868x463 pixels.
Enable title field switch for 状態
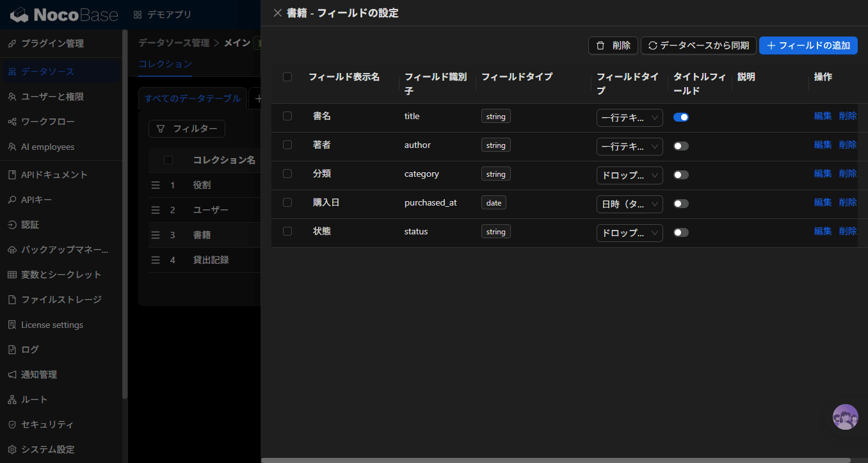coord(681,232)
